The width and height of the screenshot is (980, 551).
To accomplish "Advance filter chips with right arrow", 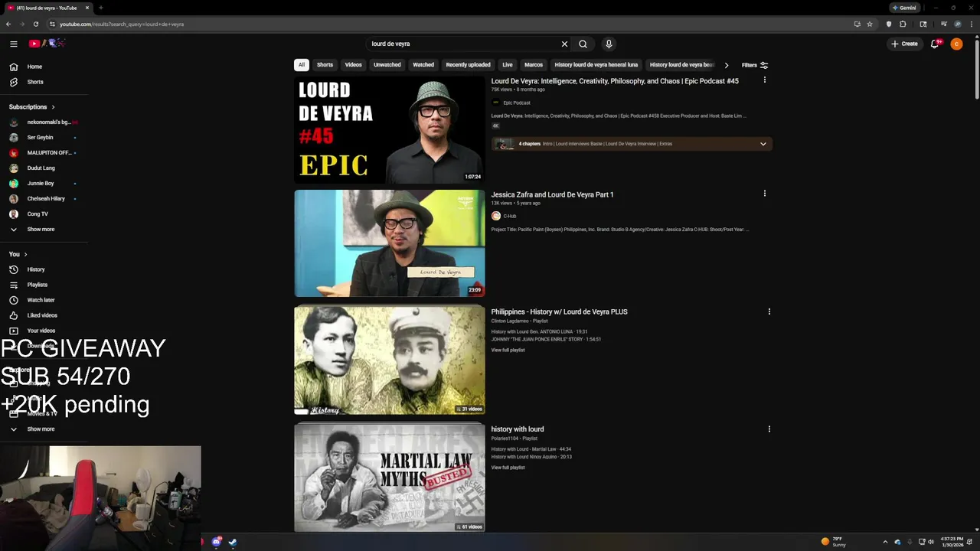I will pos(726,65).
